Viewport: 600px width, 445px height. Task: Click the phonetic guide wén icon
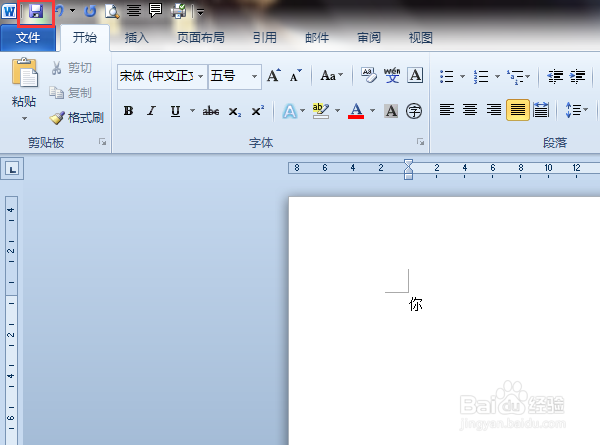(x=392, y=75)
